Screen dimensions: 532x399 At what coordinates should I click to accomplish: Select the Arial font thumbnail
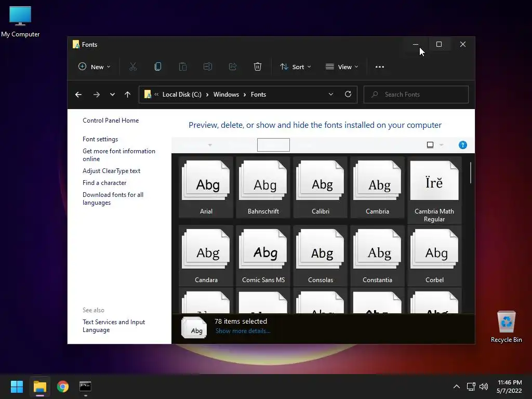point(206,188)
